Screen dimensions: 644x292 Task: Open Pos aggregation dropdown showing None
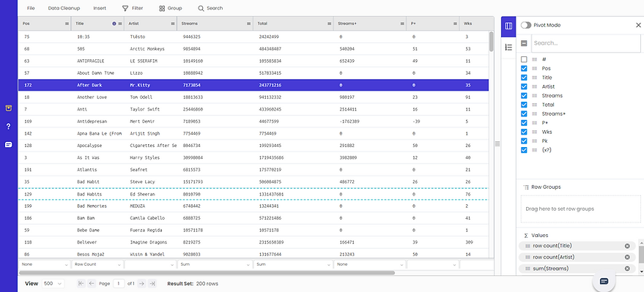click(45, 264)
